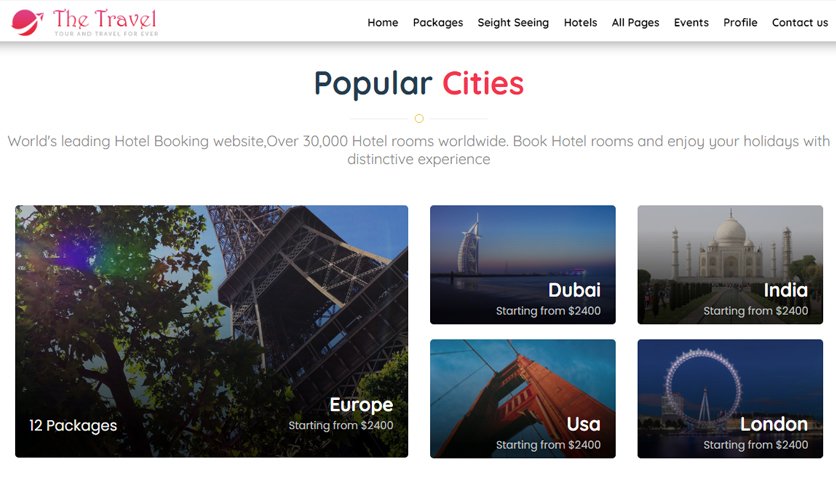Expand the All Pages menu
Screen dimensions: 836x484
pyautogui.click(x=636, y=22)
